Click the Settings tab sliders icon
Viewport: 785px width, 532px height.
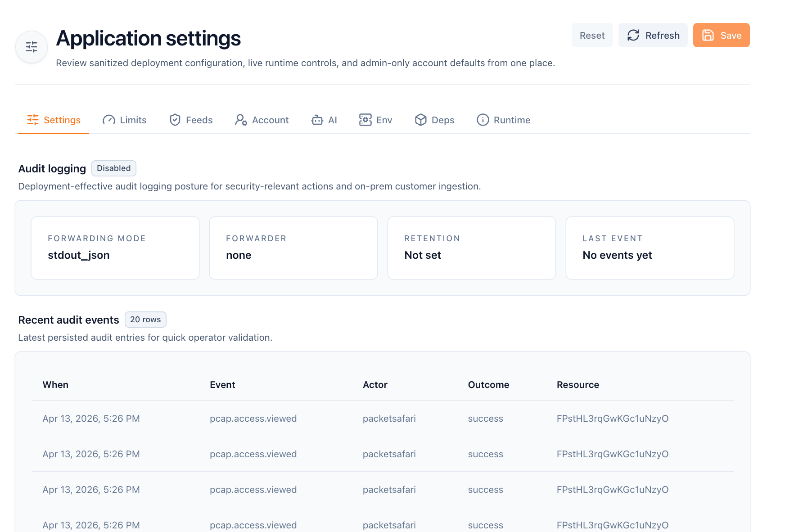click(x=33, y=120)
